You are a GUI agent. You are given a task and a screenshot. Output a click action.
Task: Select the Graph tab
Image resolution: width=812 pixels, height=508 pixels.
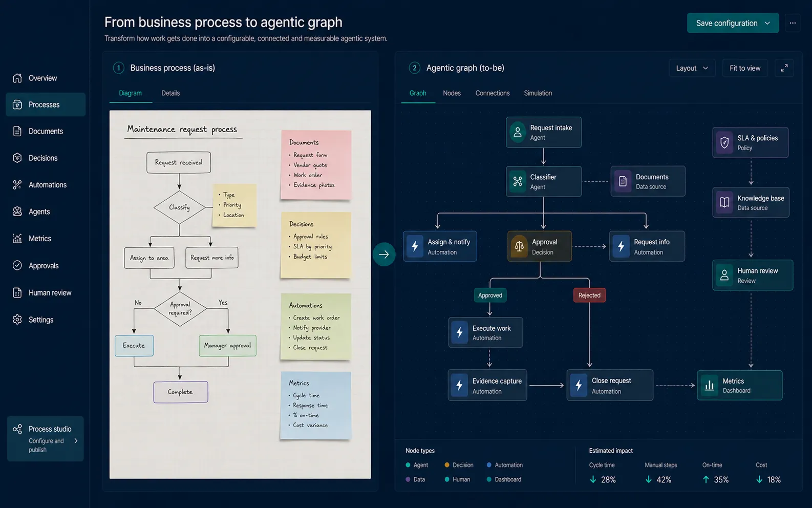click(x=418, y=93)
